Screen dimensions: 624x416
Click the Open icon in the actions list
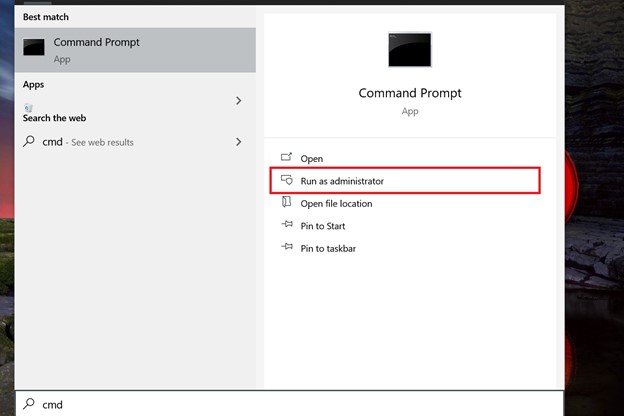287,157
